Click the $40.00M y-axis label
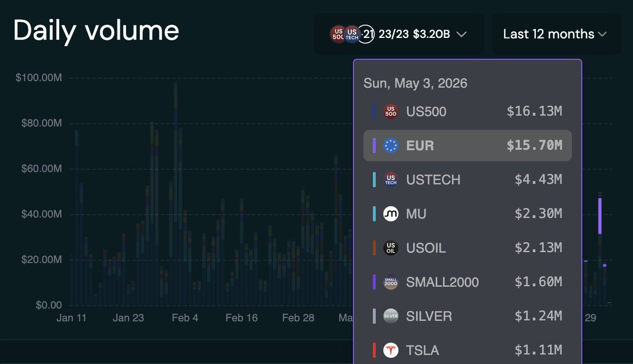 pos(42,215)
